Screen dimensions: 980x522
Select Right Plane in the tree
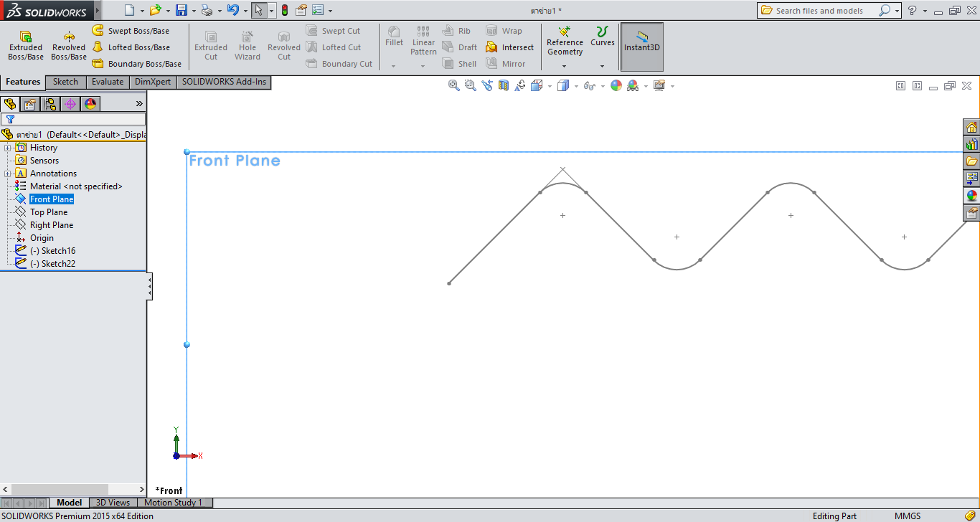coord(52,225)
